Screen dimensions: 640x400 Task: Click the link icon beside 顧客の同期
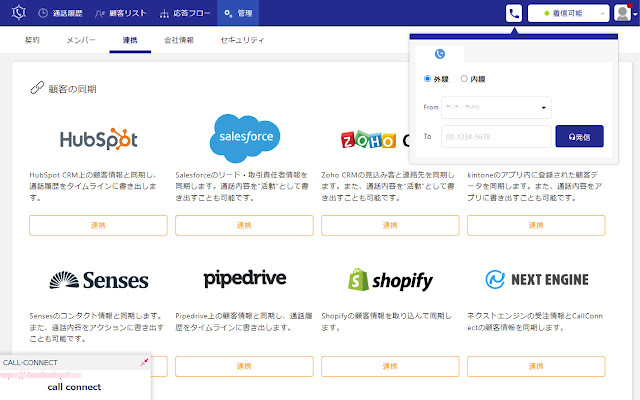coord(37,87)
